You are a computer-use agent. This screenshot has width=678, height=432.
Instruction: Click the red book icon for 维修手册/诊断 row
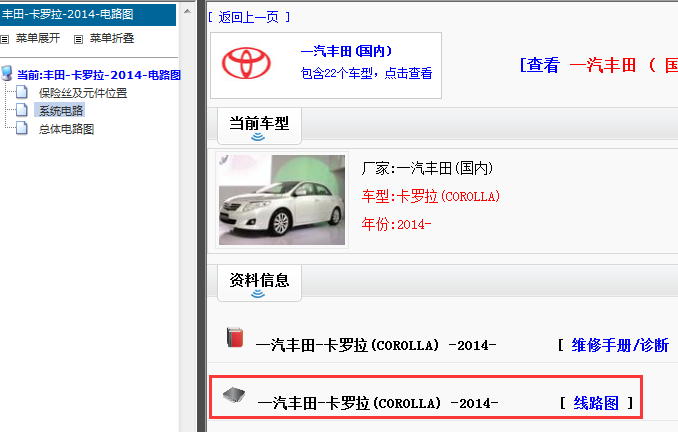pyautogui.click(x=235, y=337)
